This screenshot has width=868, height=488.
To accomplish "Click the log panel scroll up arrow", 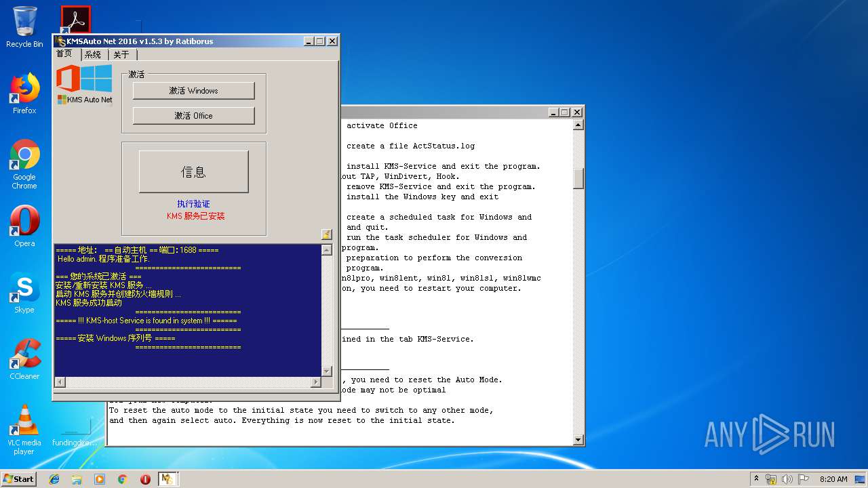I will 327,250.
